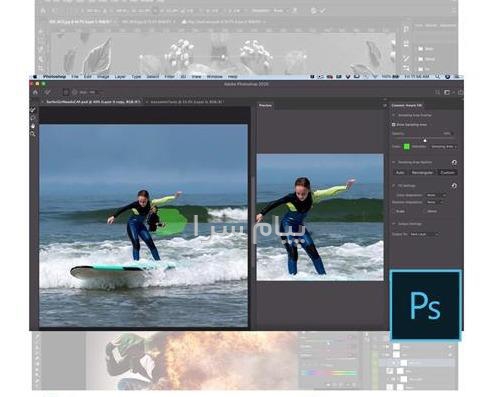Reset the Sampling Area Options
This screenshot has height=397, width=492.
pyautogui.click(x=454, y=162)
